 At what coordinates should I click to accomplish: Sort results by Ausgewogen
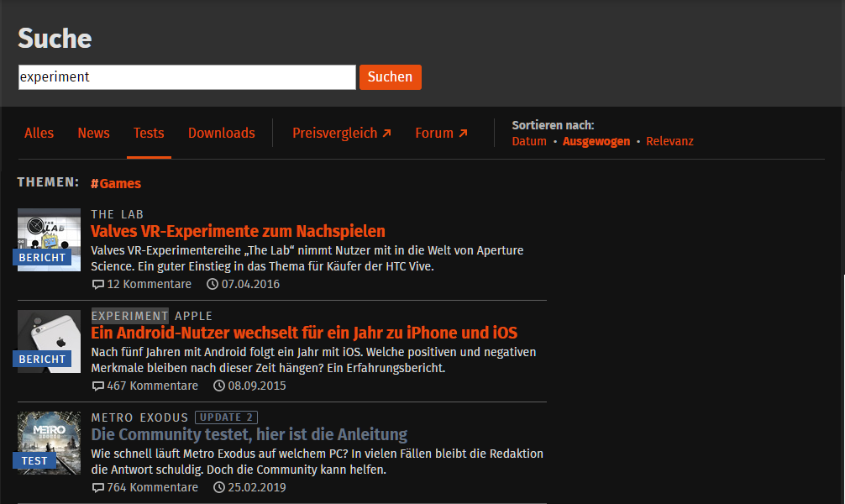596,141
